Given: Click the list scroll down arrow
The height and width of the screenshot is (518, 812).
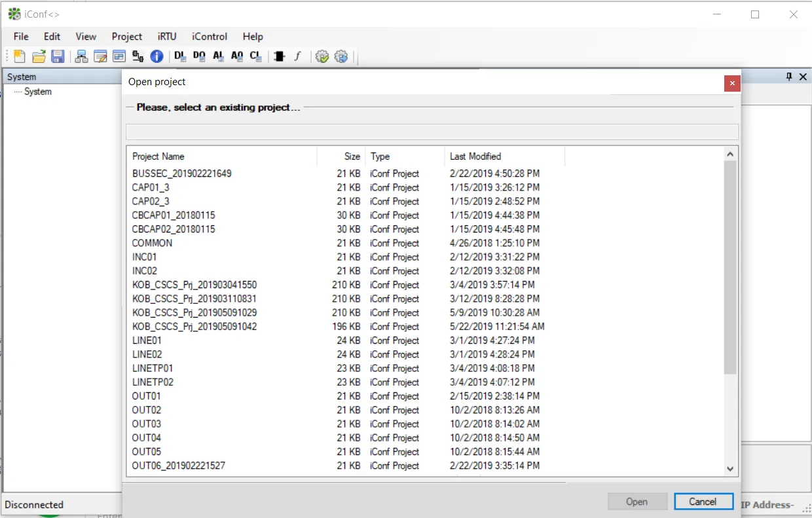Looking at the screenshot, I should click(x=731, y=469).
